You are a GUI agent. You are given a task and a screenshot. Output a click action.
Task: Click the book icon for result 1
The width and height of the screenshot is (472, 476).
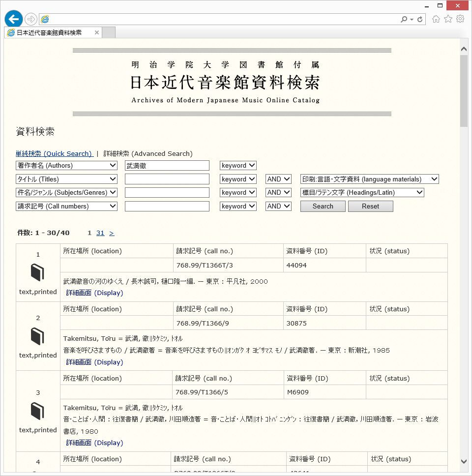(38, 272)
